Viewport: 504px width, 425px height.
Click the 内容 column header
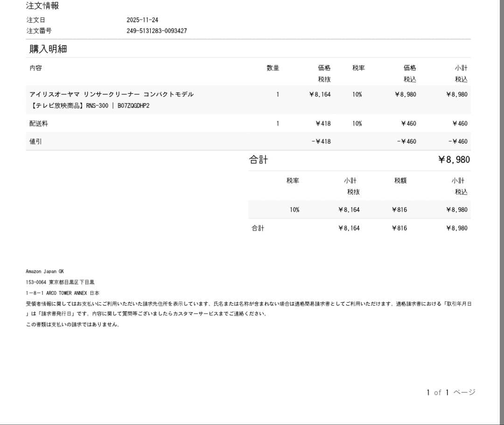click(35, 68)
